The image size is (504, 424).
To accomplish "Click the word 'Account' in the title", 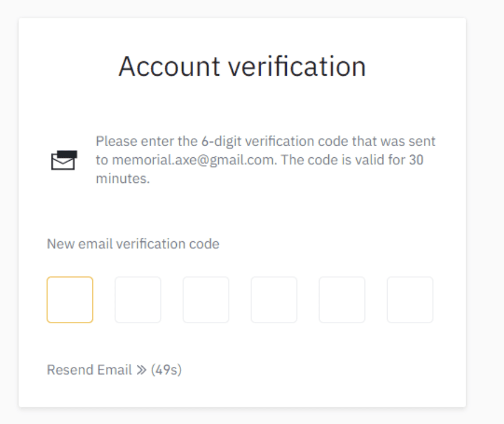I will click(x=169, y=66).
